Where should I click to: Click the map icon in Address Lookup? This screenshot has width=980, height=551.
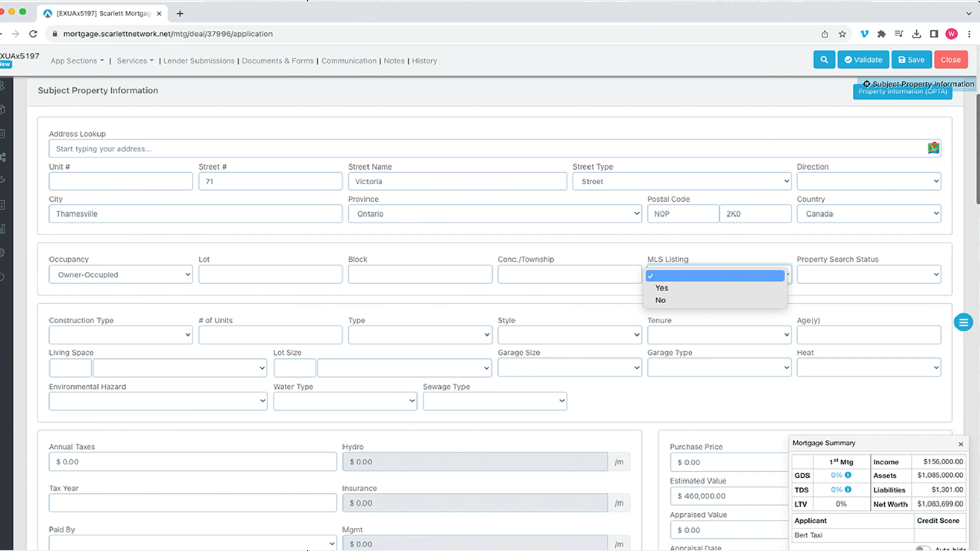pos(933,148)
